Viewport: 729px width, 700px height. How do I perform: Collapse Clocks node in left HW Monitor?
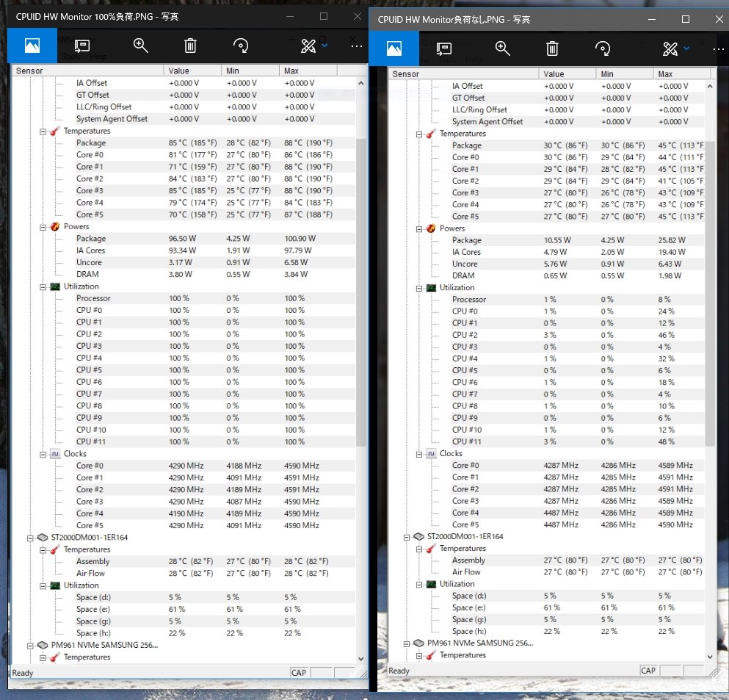(x=43, y=455)
